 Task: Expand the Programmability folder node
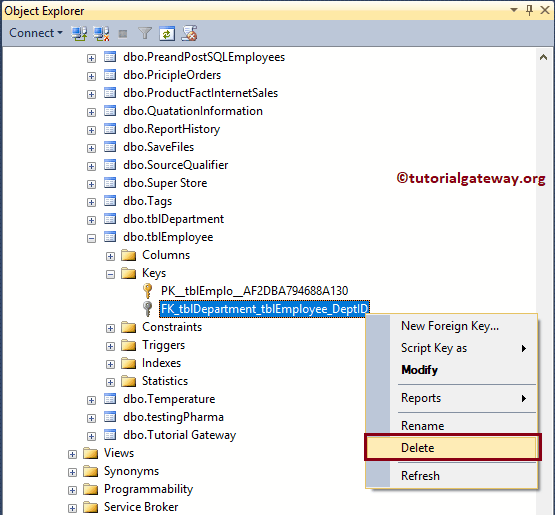click(x=72, y=490)
